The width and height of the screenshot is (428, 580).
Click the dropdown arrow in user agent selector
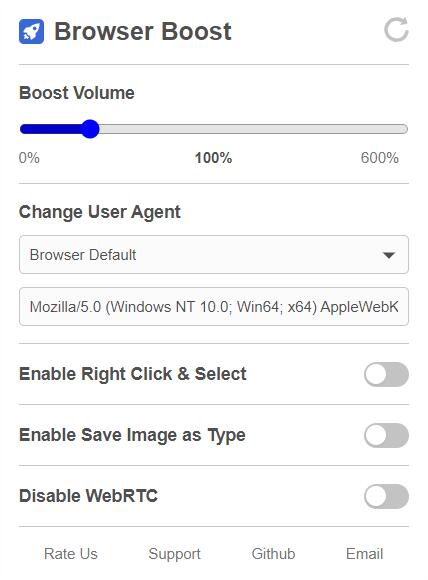pos(389,255)
